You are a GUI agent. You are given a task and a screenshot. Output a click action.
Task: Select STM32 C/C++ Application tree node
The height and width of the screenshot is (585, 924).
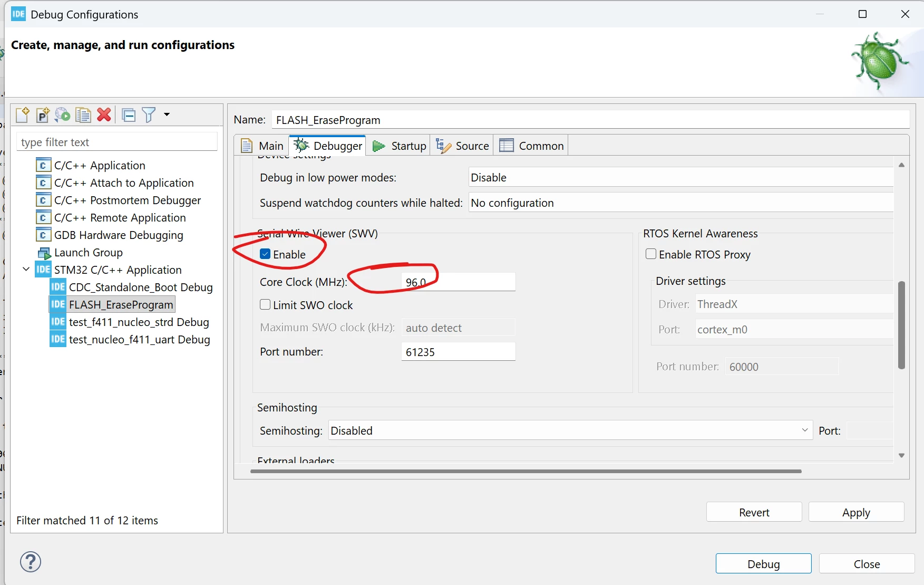[109, 270]
